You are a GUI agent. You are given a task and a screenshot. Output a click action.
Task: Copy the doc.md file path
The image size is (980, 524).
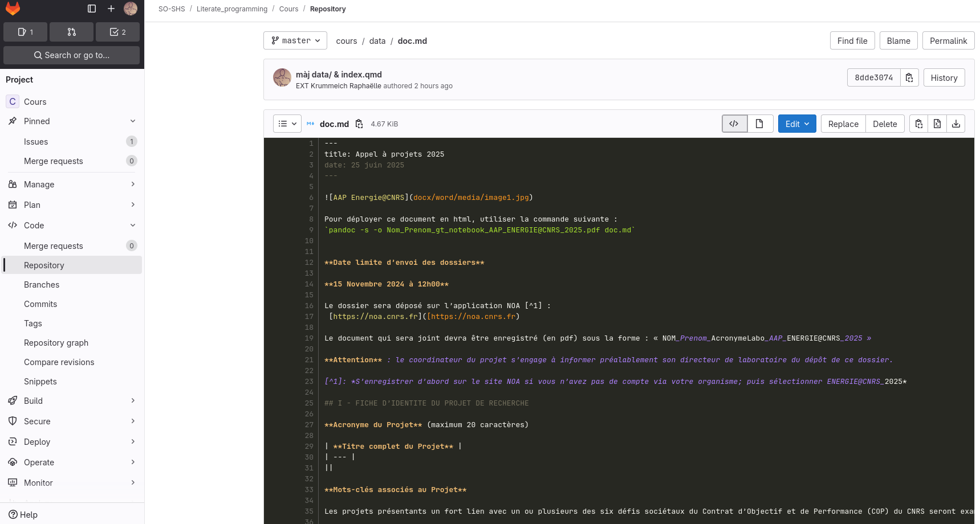click(360, 124)
